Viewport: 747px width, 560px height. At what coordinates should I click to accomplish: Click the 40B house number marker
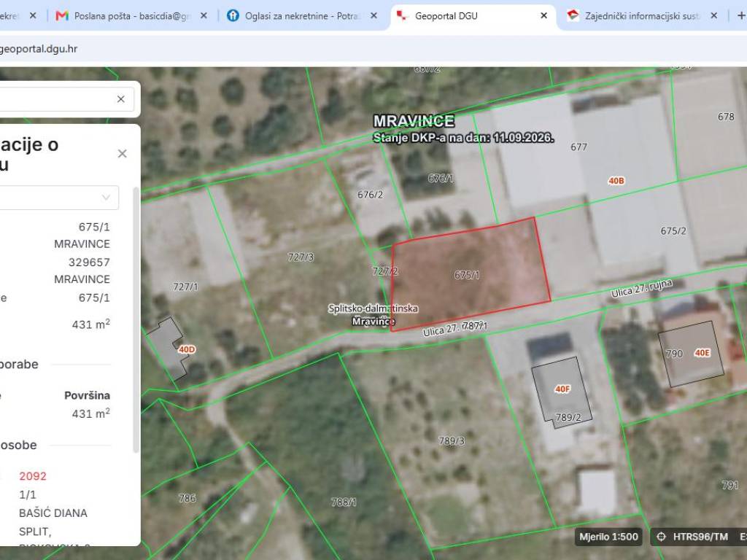616,181
